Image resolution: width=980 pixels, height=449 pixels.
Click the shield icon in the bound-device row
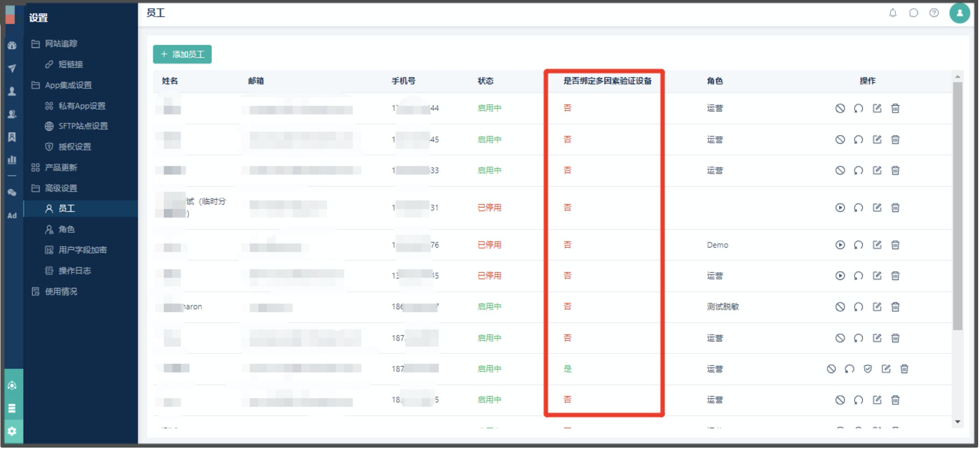pyautogui.click(x=867, y=369)
